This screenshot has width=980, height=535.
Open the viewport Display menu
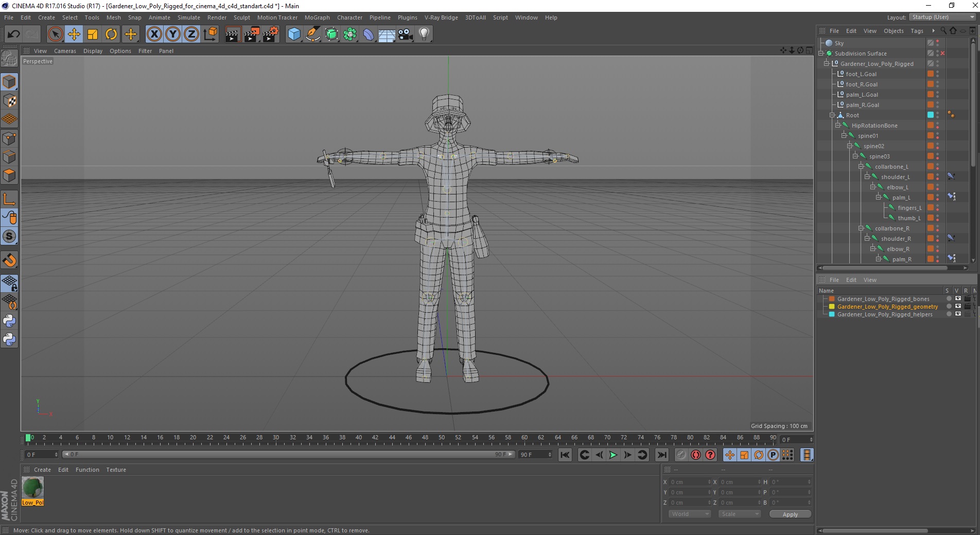click(93, 51)
